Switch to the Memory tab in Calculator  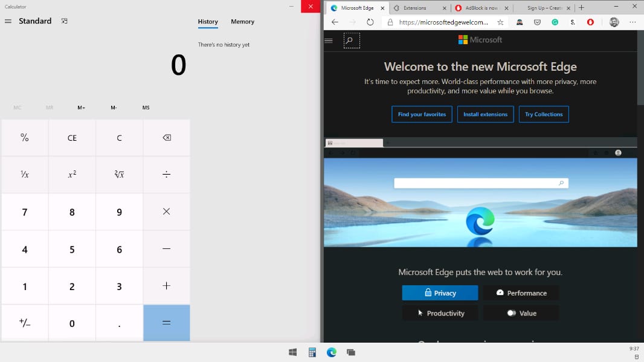coord(242,22)
